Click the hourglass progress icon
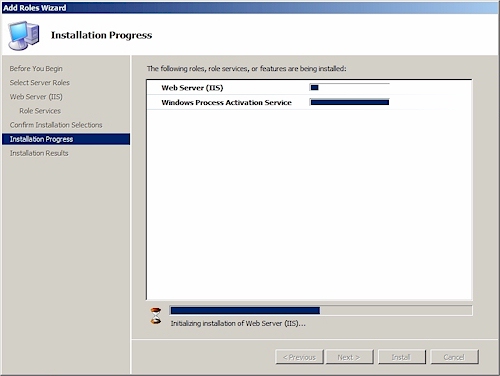 click(155, 316)
